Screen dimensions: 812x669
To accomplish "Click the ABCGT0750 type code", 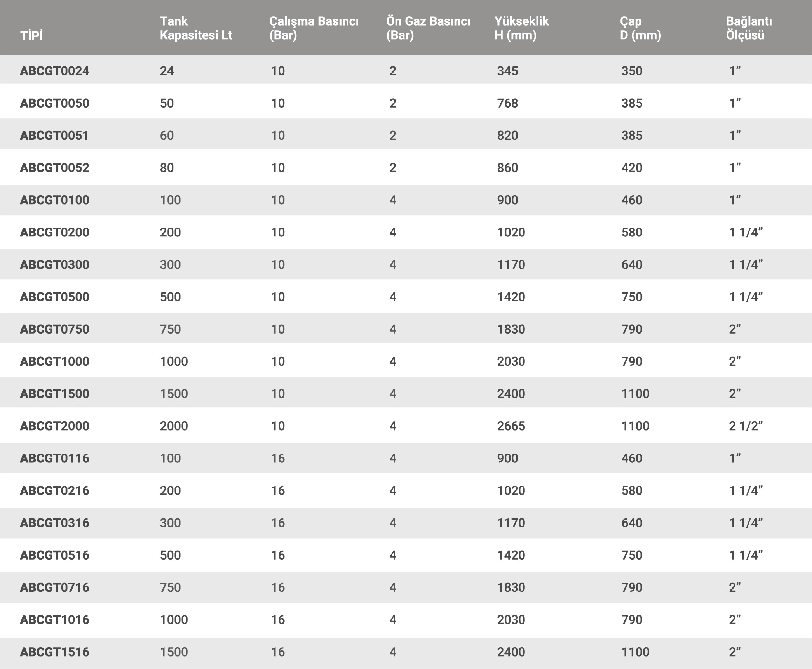I will [x=55, y=329].
